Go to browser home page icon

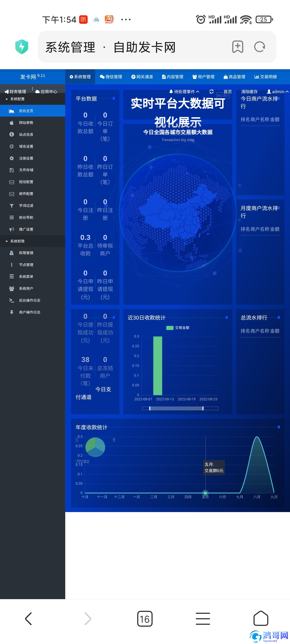261,618
